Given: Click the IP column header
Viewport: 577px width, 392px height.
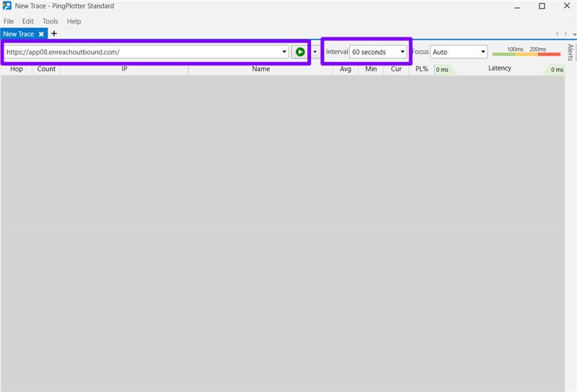Looking at the screenshot, I should coord(124,68).
